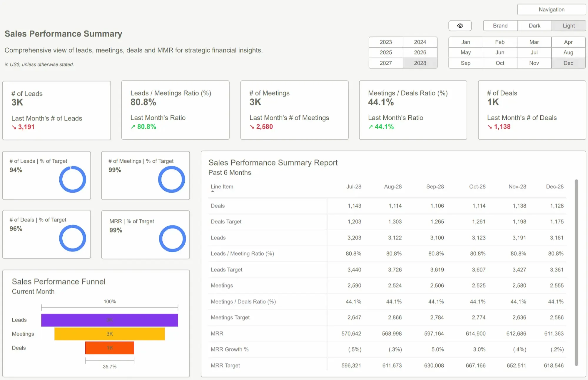Screen dimensions: 588x380
Task: Toggle the eye visibility button
Action: pyautogui.click(x=460, y=26)
